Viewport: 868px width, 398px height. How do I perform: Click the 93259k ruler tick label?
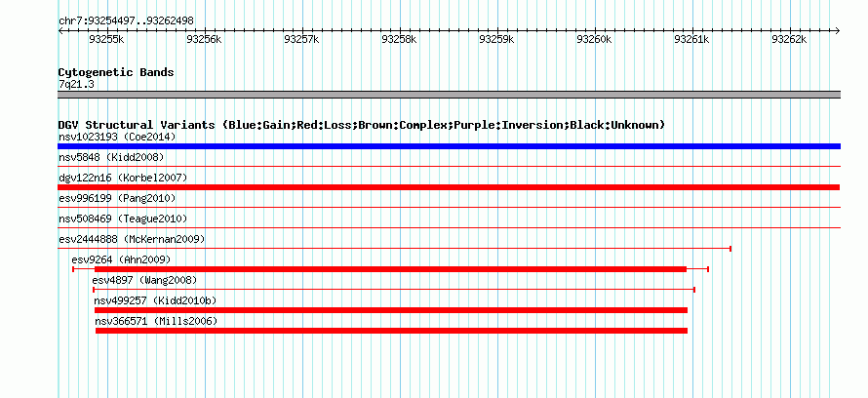497,39
